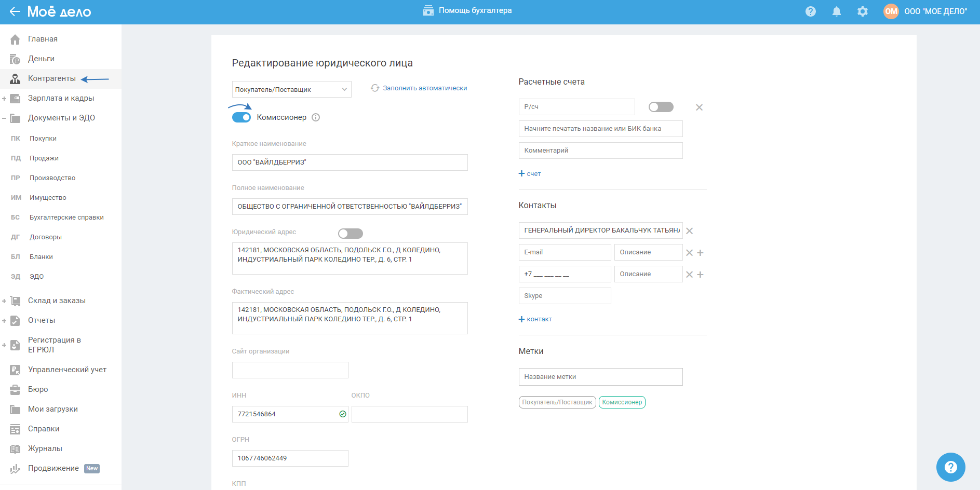Screen dimensions: 980x490
Task: Click the + счет link
Action: (x=530, y=174)
